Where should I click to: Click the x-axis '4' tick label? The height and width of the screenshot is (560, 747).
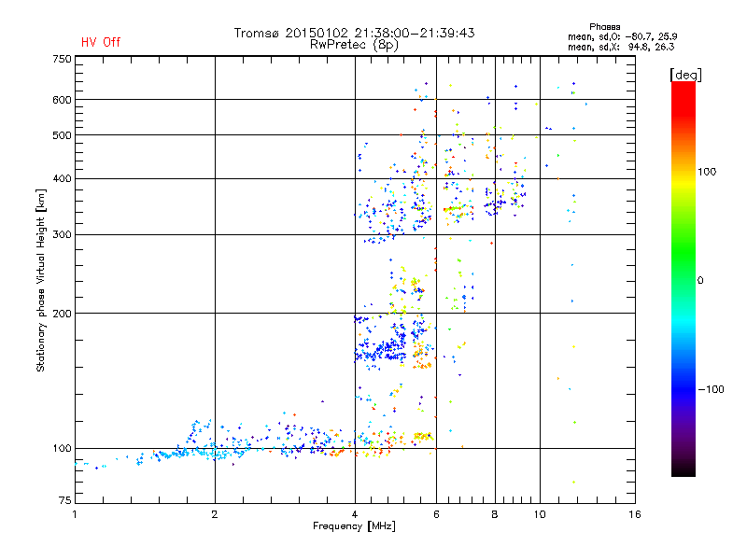355,514
